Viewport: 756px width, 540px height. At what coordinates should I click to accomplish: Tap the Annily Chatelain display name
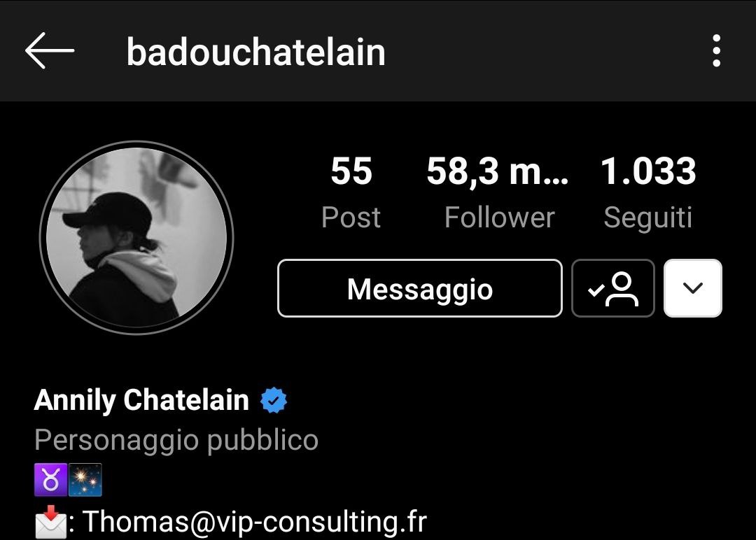coord(141,400)
